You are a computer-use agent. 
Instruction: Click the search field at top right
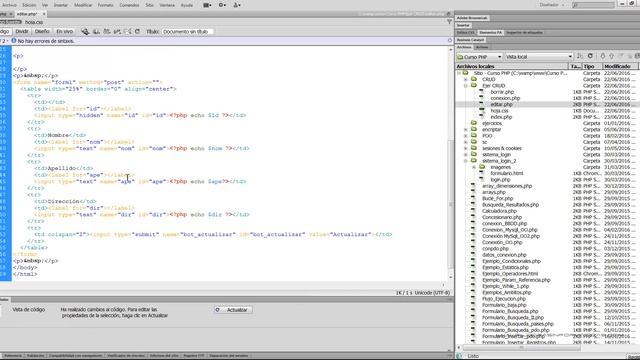pyautogui.click(x=593, y=5)
